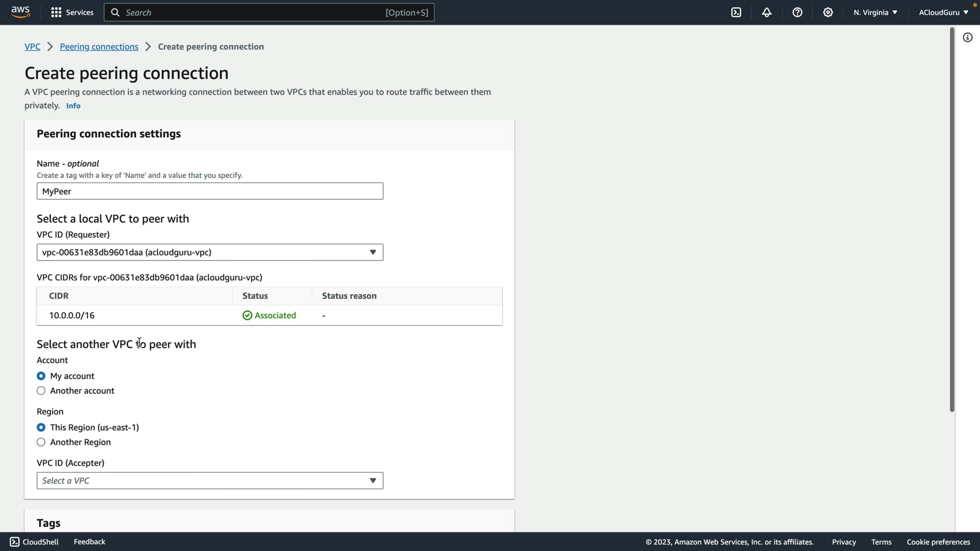The image size is (980, 551).
Task: Expand the VPC ID (Accepter) dropdown
Action: [x=210, y=481]
